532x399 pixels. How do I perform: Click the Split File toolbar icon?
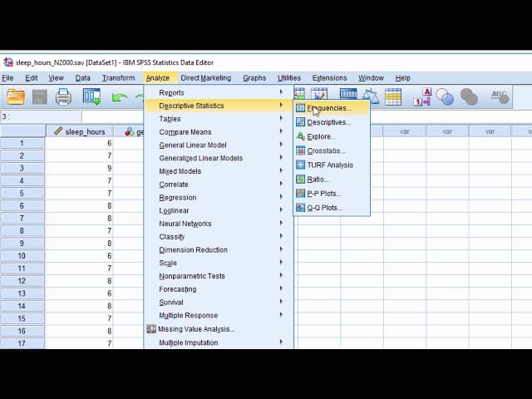[348, 94]
